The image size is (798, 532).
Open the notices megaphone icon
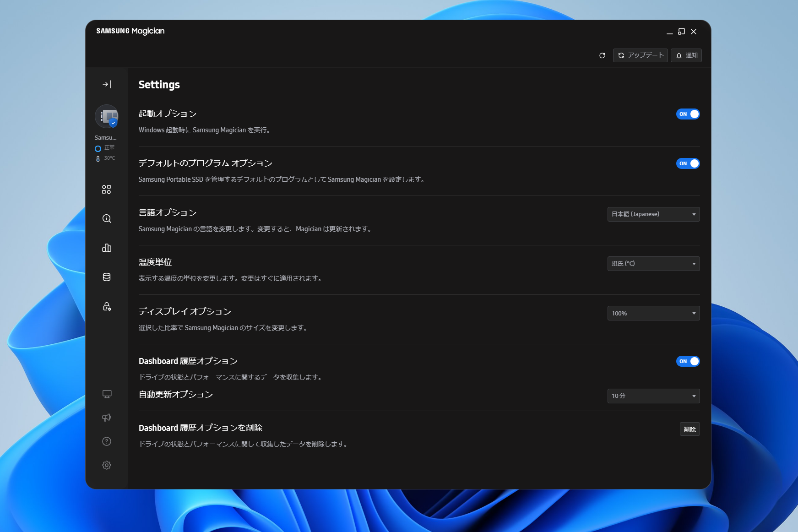click(107, 418)
